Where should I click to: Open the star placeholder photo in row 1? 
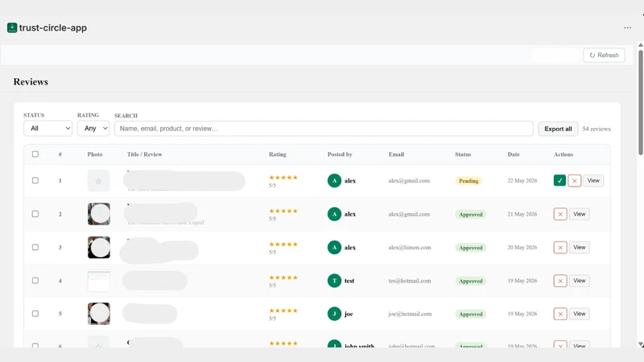point(98,180)
